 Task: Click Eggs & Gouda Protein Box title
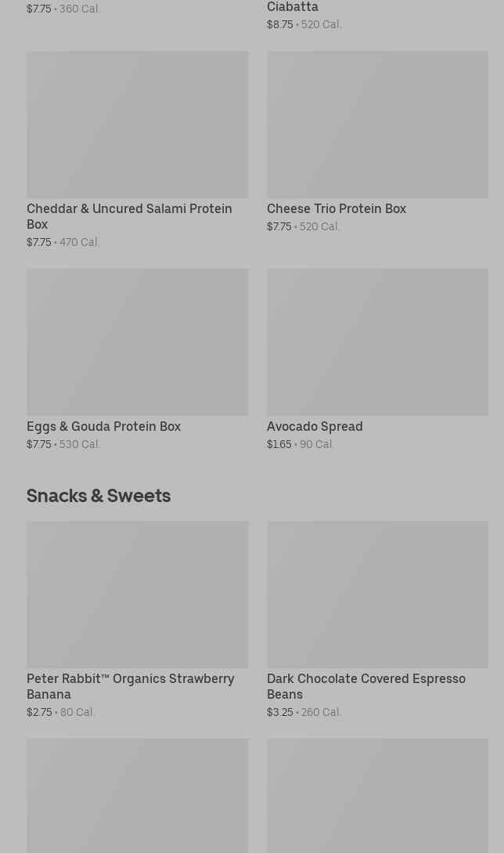103,427
